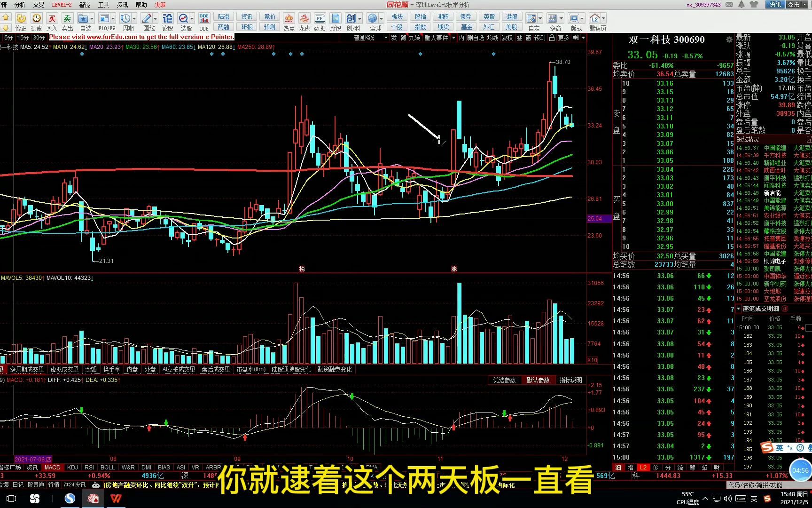Open the 交易 menu
This screenshot has width=812, height=508.
click(39, 5)
